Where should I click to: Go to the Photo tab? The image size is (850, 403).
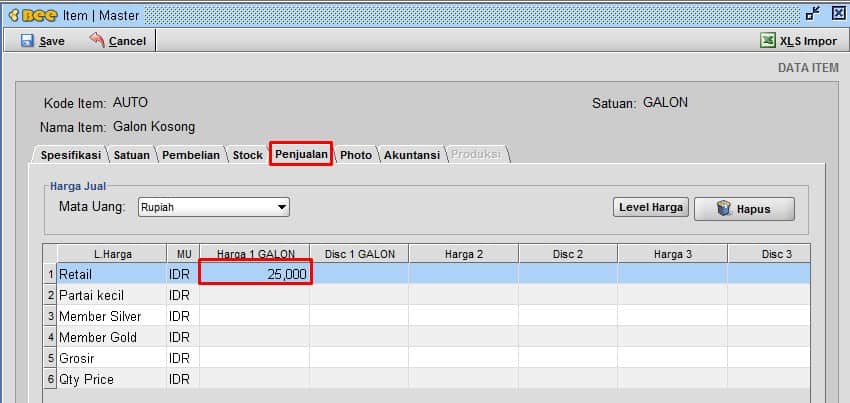pyautogui.click(x=356, y=155)
